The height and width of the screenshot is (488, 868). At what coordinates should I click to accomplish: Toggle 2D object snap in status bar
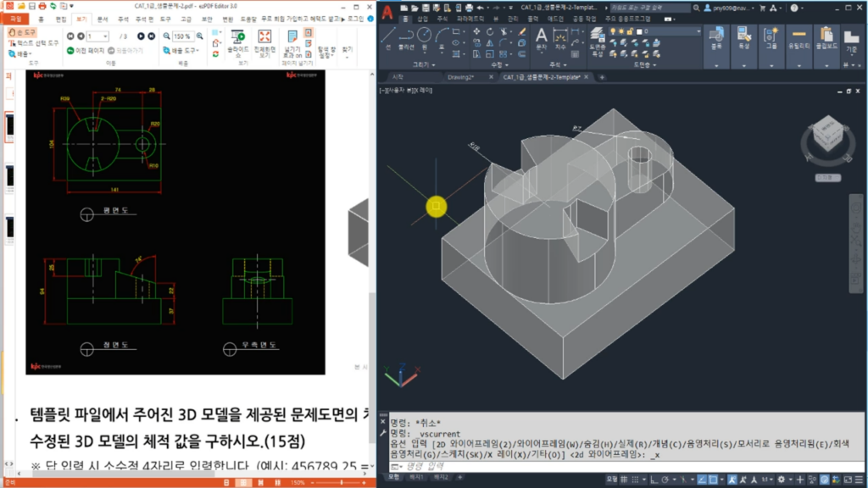point(713,480)
